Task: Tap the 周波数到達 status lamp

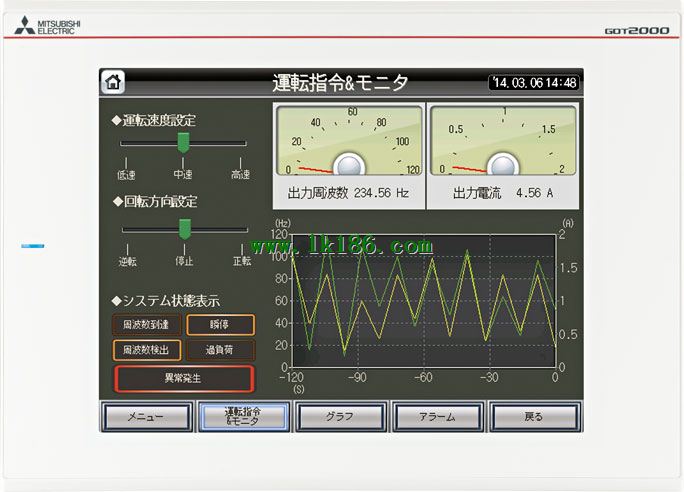Action: [147, 325]
